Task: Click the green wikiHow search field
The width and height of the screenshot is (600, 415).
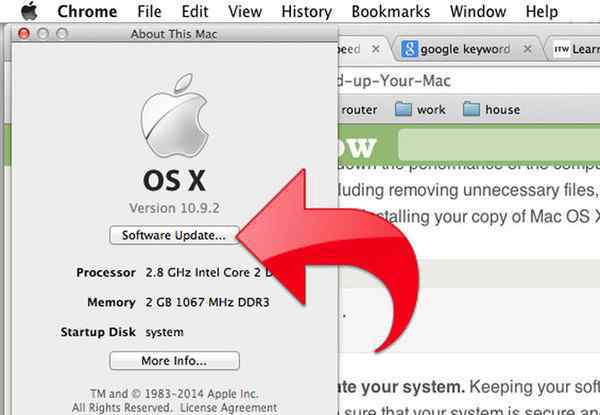Action: 499,145
